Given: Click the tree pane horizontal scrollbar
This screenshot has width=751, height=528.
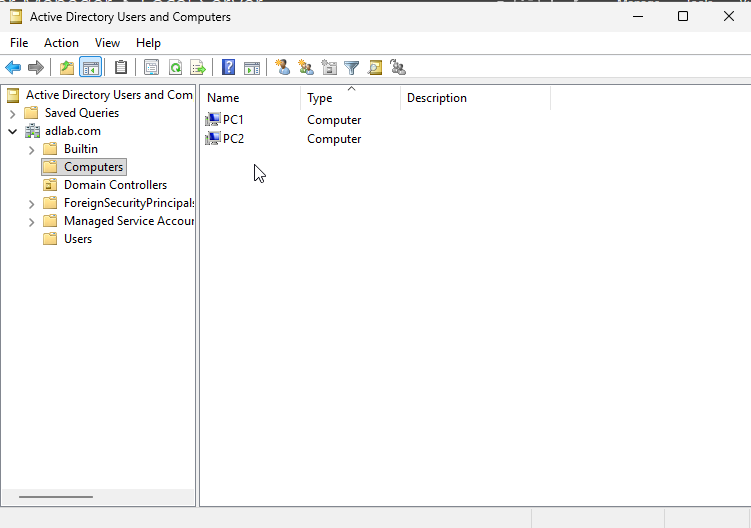Looking at the screenshot, I should coord(56,497).
